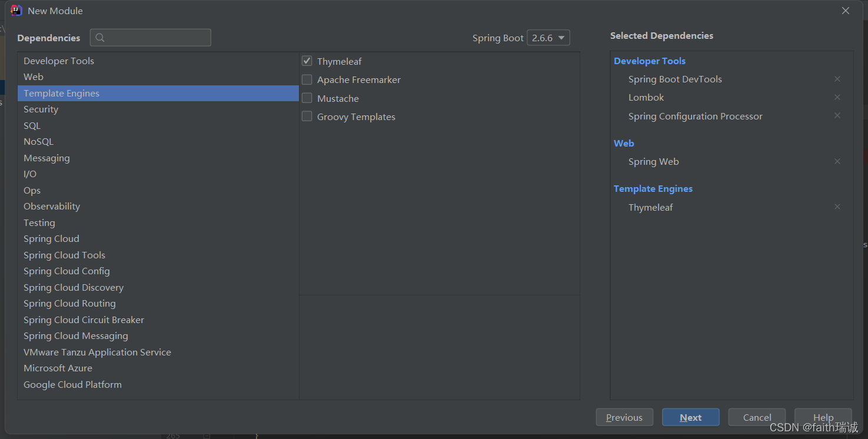Click Template Engines heading in Selected Dependencies
Screen dimensions: 868x439
point(653,189)
